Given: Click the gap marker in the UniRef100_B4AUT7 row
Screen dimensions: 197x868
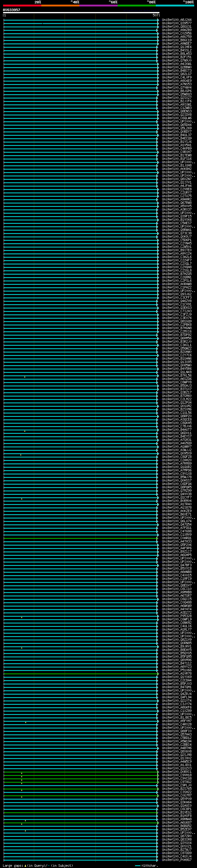Looking at the screenshot, I should [25, 431].
